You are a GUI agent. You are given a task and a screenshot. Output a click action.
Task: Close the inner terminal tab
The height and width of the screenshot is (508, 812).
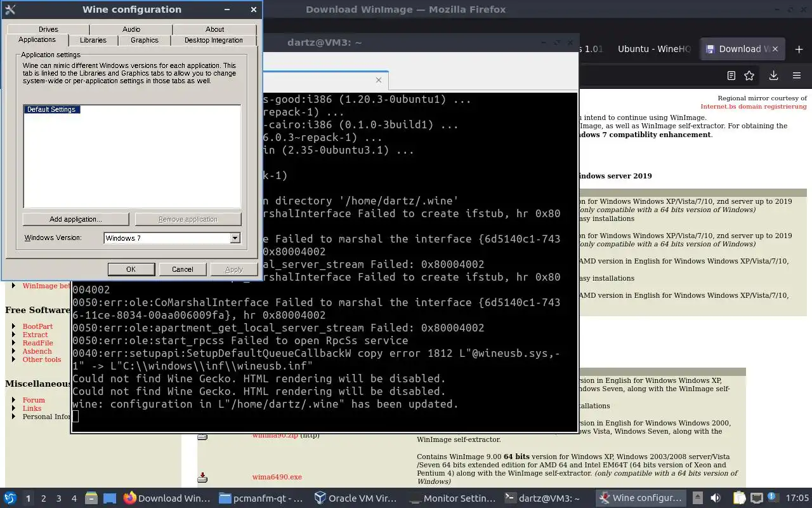(x=379, y=80)
